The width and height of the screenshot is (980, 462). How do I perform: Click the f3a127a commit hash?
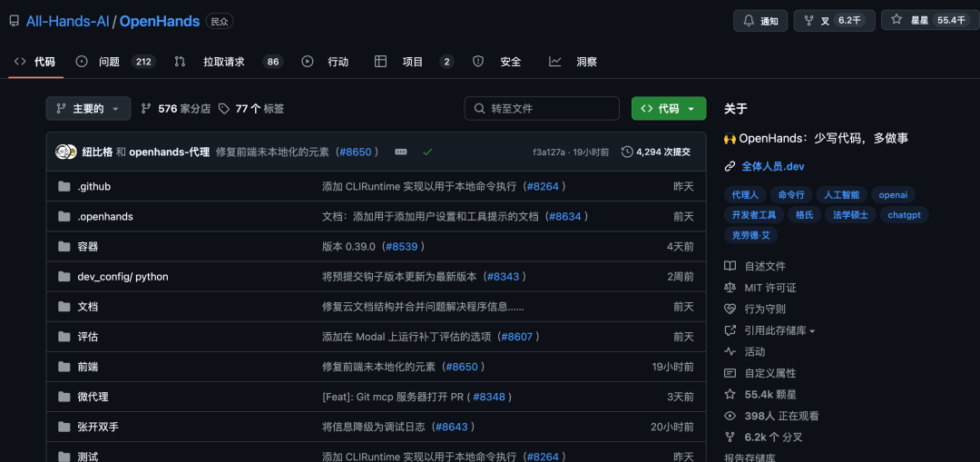coord(549,152)
